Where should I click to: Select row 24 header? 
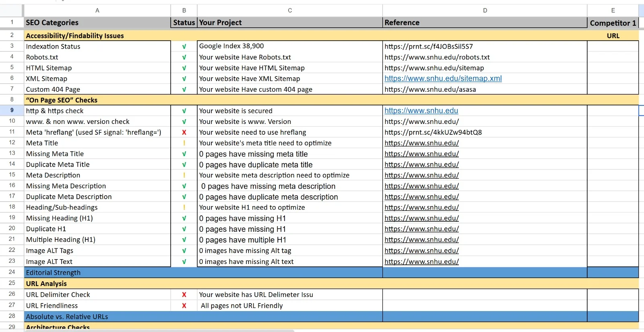point(12,272)
